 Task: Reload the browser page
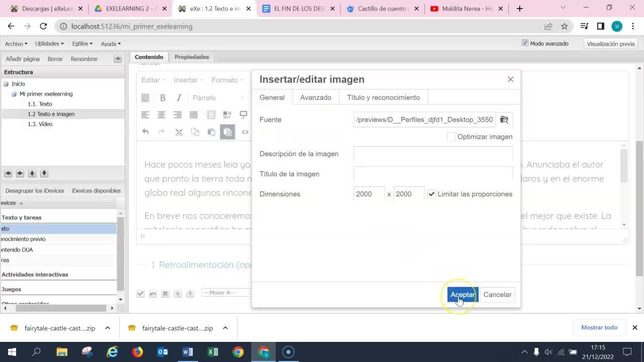pos(43,26)
